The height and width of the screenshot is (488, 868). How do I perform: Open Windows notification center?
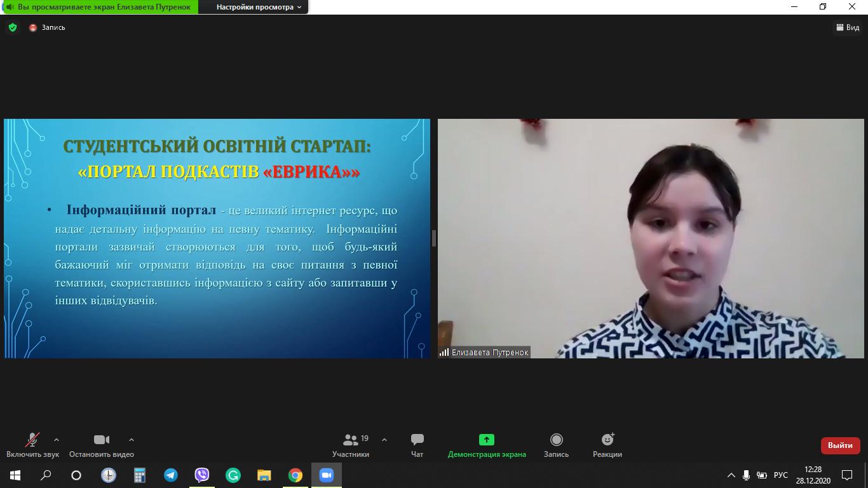pos(847,475)
